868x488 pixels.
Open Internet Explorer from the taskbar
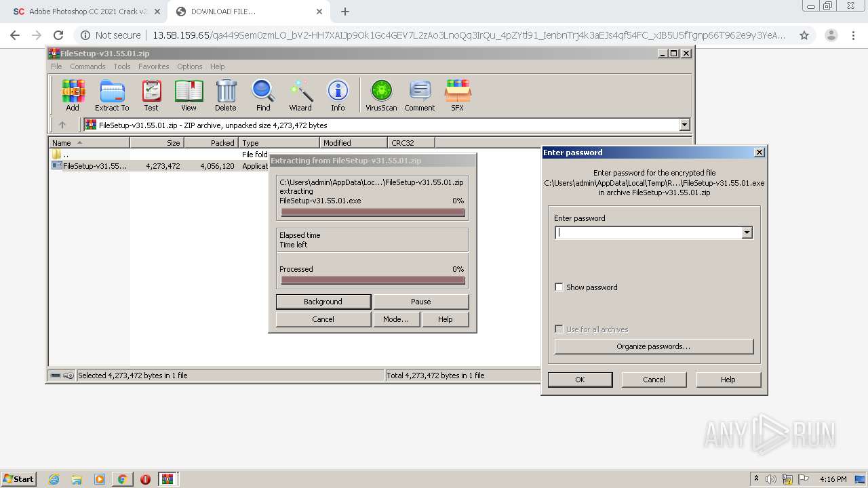click(x=54, y=479)
